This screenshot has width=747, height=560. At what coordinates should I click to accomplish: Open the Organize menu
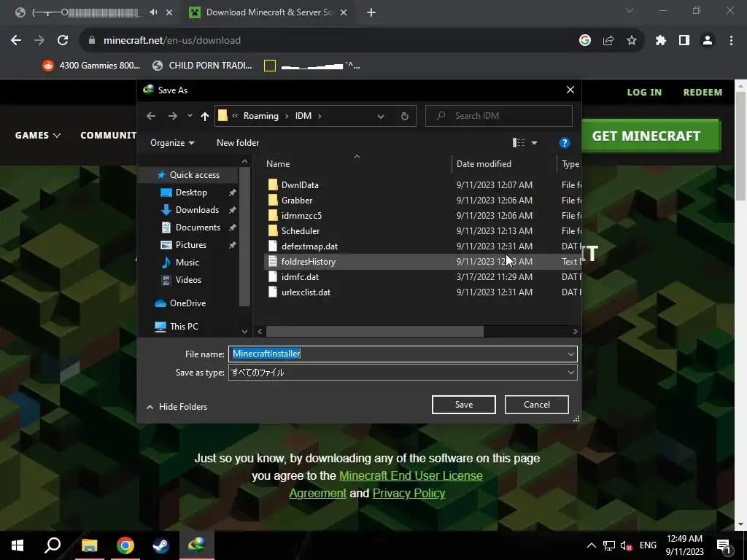click(172, 143)
